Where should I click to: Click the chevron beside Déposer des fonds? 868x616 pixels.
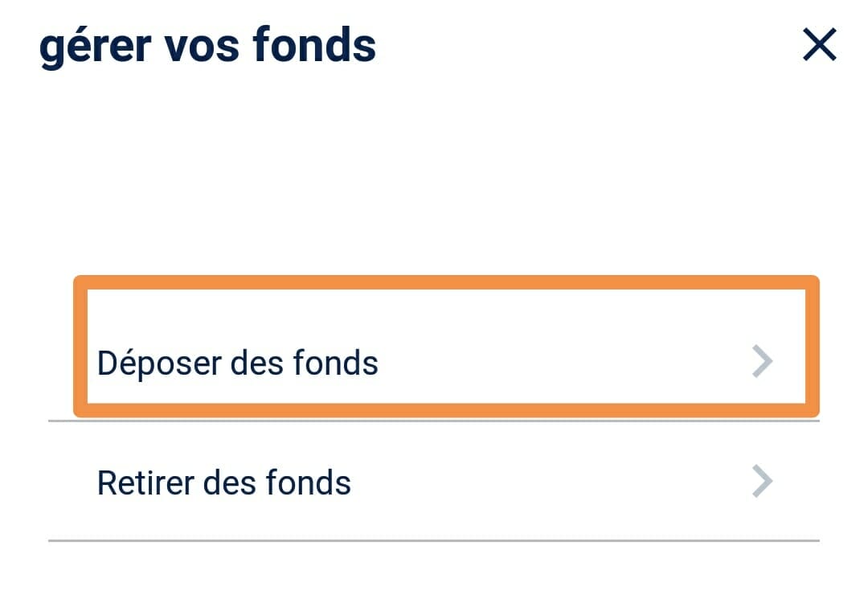[761, 362]
